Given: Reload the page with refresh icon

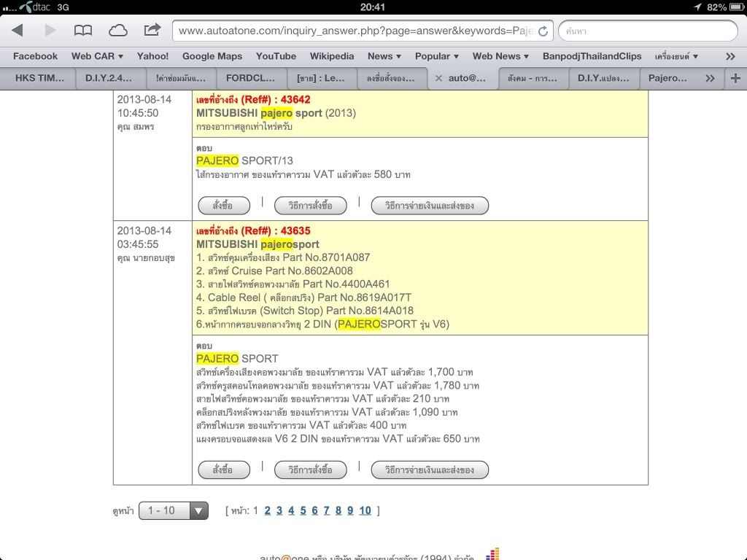Looking at the screenshot, I should (543, 31).
